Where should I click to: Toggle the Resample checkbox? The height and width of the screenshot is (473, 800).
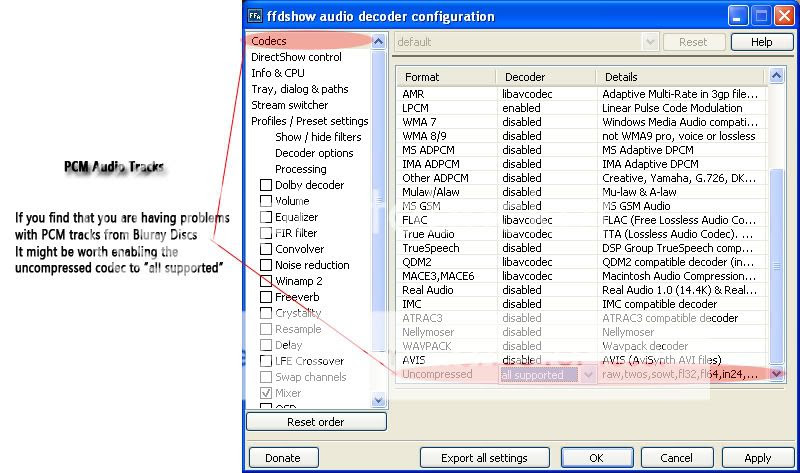pos(266,329)
